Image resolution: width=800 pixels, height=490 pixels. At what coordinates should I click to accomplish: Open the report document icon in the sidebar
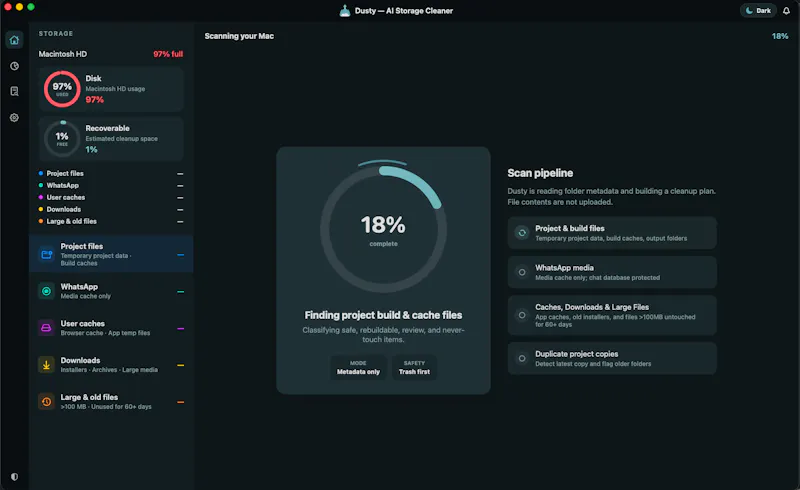coord(14,91)
